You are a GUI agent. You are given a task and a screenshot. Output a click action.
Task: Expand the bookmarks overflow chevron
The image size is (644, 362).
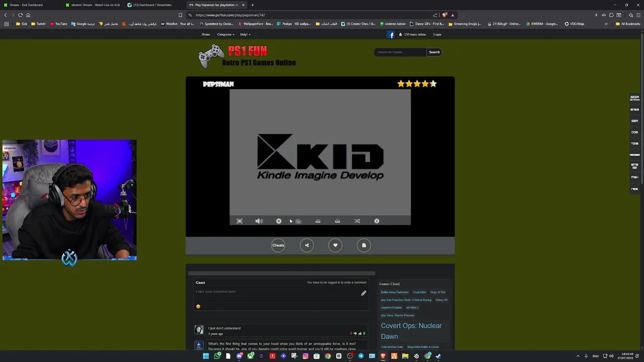point(606,24)
